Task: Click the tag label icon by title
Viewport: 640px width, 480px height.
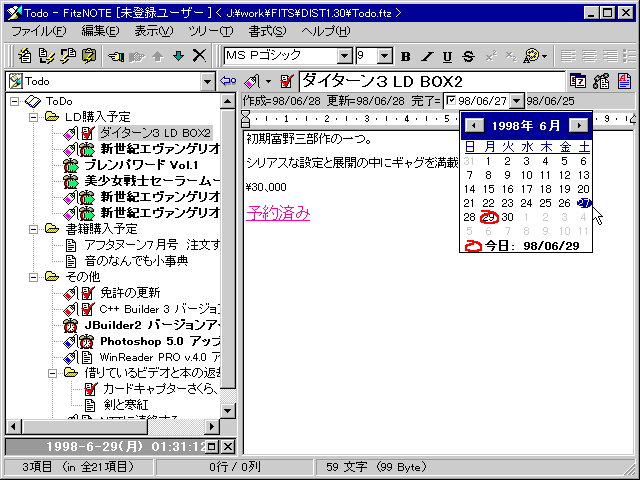Action: 252,82
